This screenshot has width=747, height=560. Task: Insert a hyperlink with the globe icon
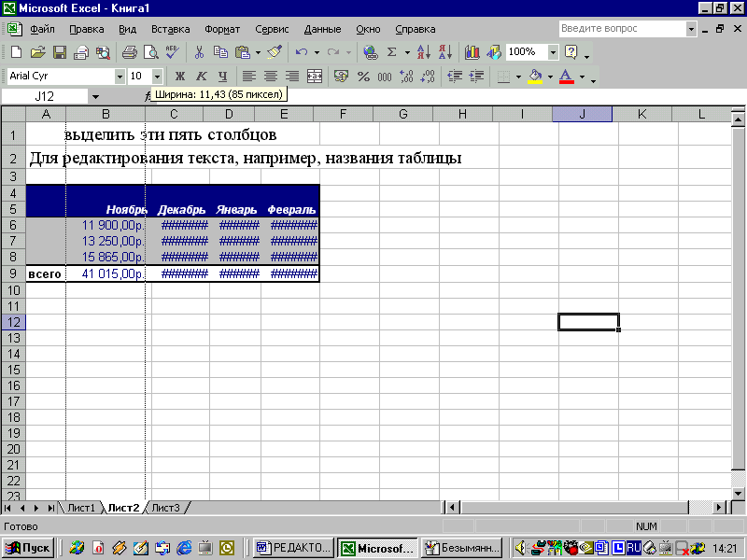pyautogui.click(x=370, y=52)
